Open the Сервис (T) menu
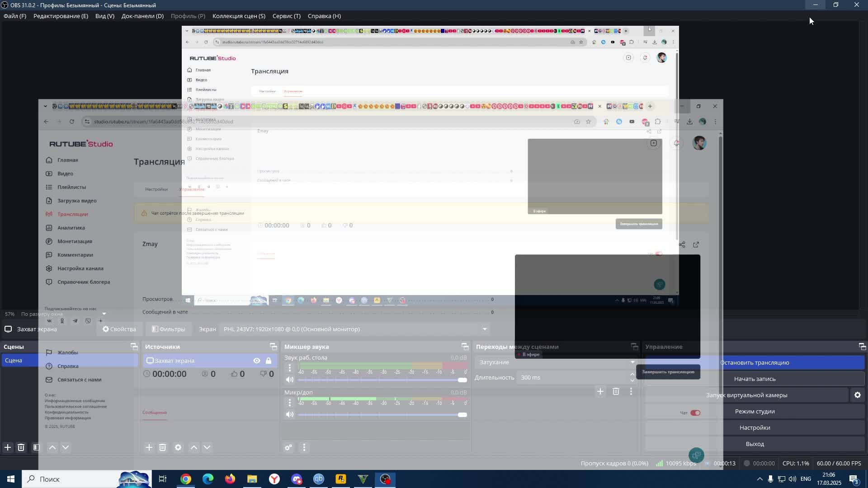This screenshot has width=868, height=488. point(286,16)
